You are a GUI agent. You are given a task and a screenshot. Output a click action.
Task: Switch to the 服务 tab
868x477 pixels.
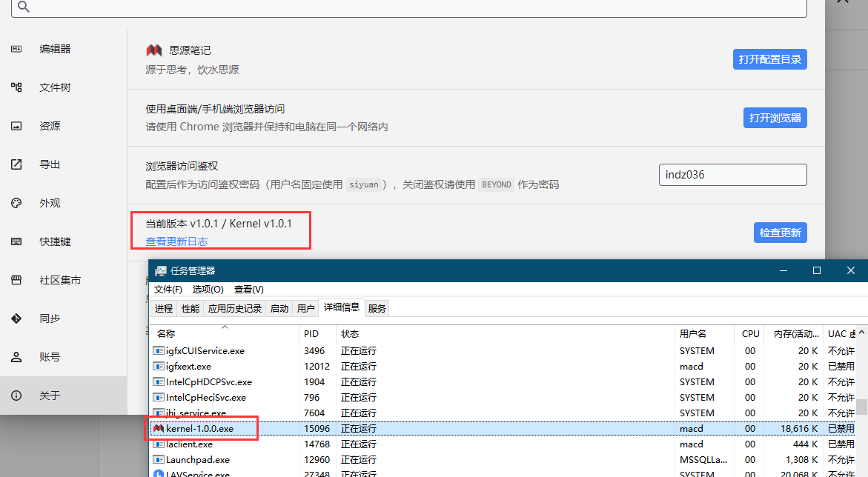377,308
